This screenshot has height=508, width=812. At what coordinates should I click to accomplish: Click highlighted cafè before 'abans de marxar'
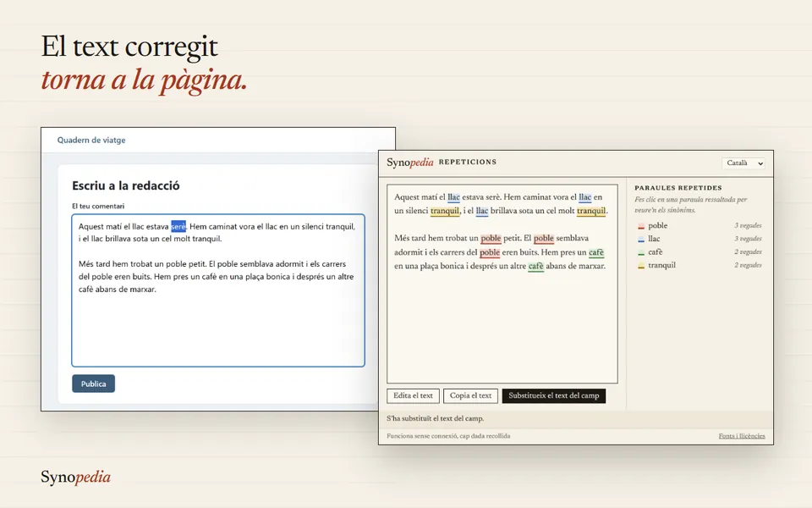(x=535, y=266)
